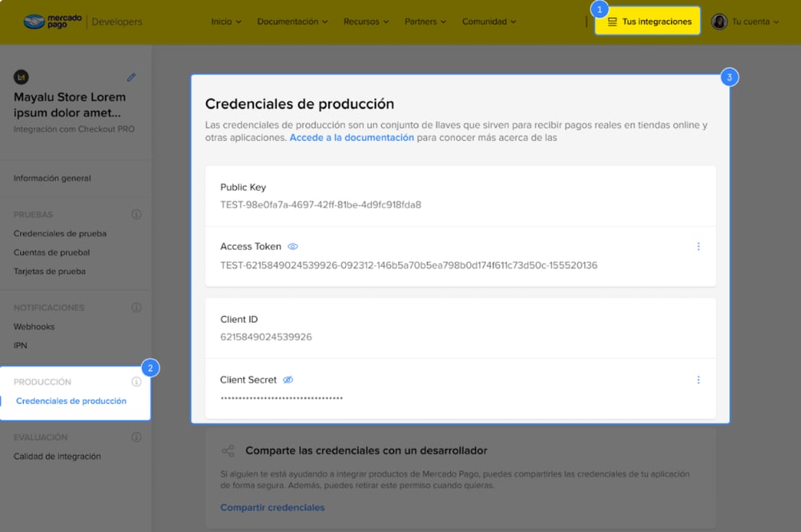This screenshot has height=532, width=801.
Task: Expand the Inicio dropdown menu
Action: coord(227,22)
